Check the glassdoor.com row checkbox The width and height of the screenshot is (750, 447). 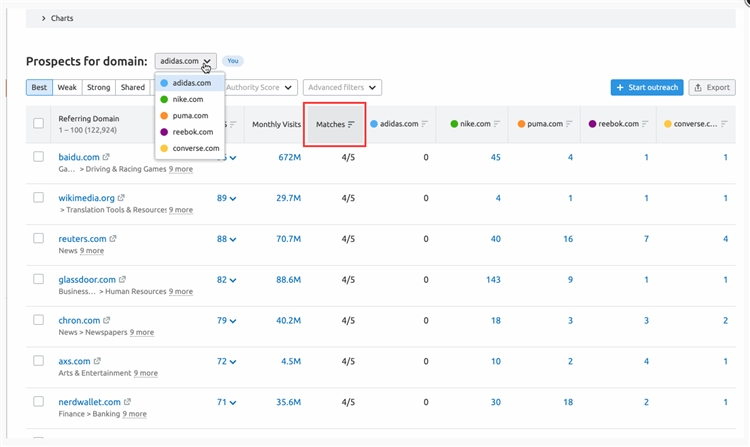[x=39, y=279]
